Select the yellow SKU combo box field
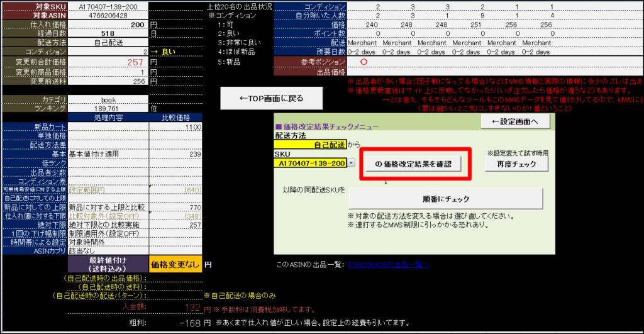Image resolution: width=644 pixels, height=334 pixels. tap(310, 163)
